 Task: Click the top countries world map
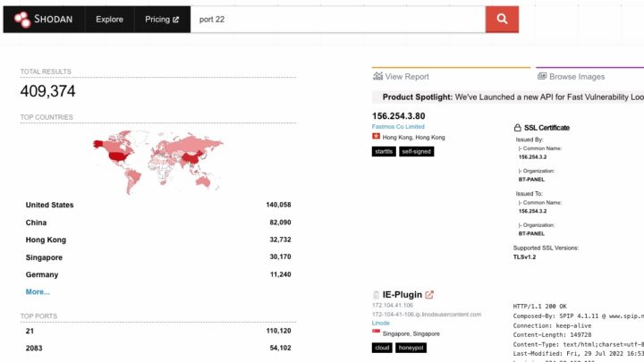point(157,161)
